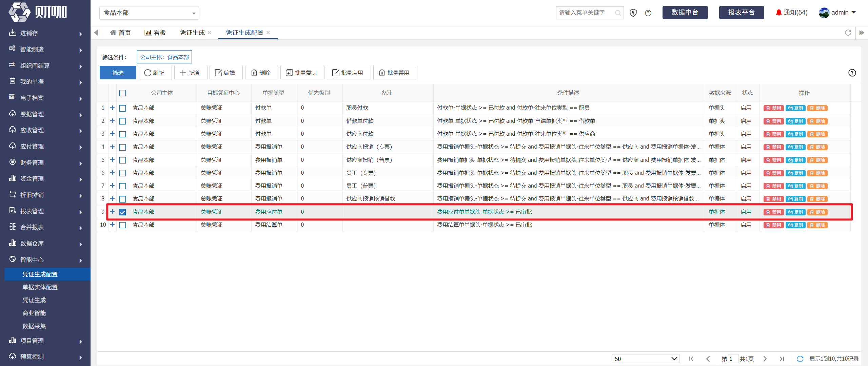The image size is (868, 366).
Task: Click the 数据中台 button
Action: click(685, 13)
